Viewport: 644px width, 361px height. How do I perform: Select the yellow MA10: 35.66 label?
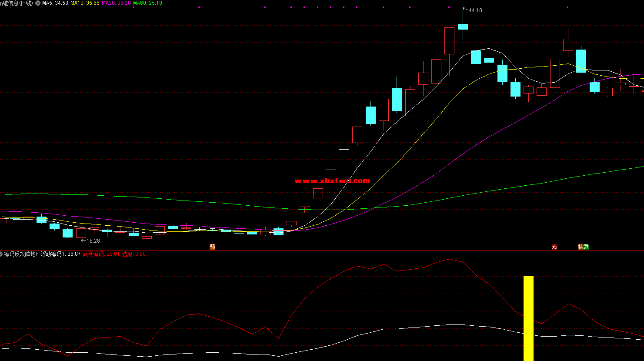click(85, 3)
